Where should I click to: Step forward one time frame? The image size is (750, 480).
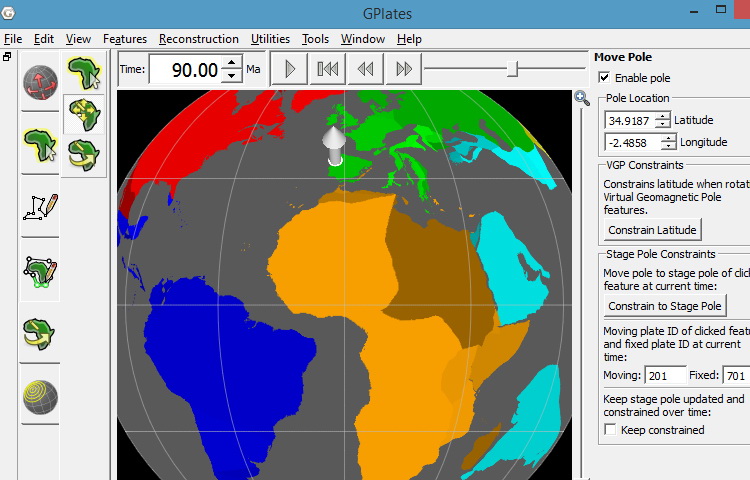(404, 69)
